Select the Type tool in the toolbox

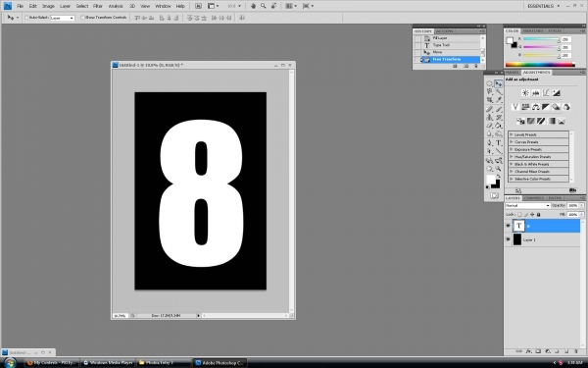pyautogui.click(x=499, y=142)
